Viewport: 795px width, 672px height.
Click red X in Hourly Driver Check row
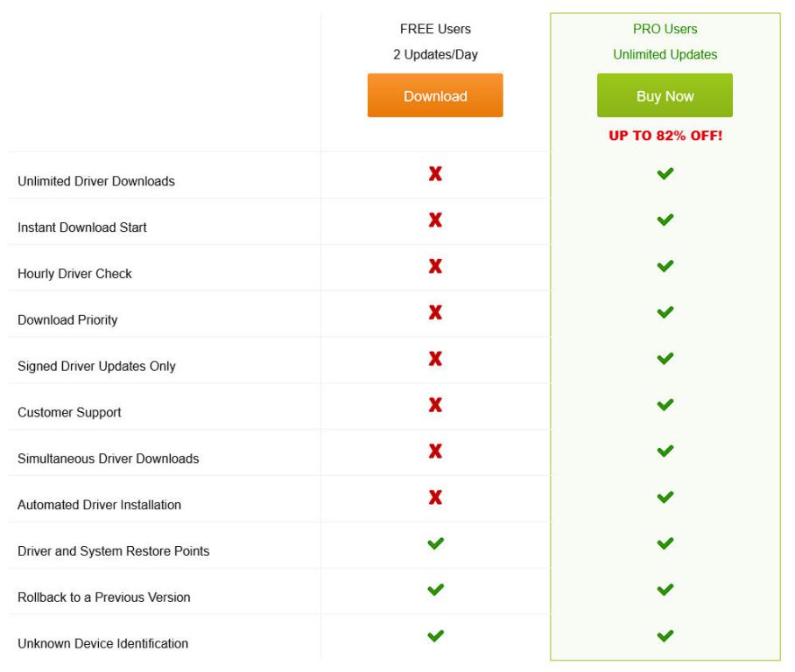coord(435,267)
